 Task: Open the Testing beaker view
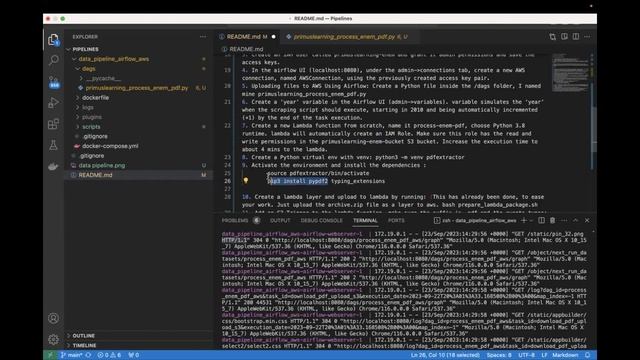tap(53, 145)
